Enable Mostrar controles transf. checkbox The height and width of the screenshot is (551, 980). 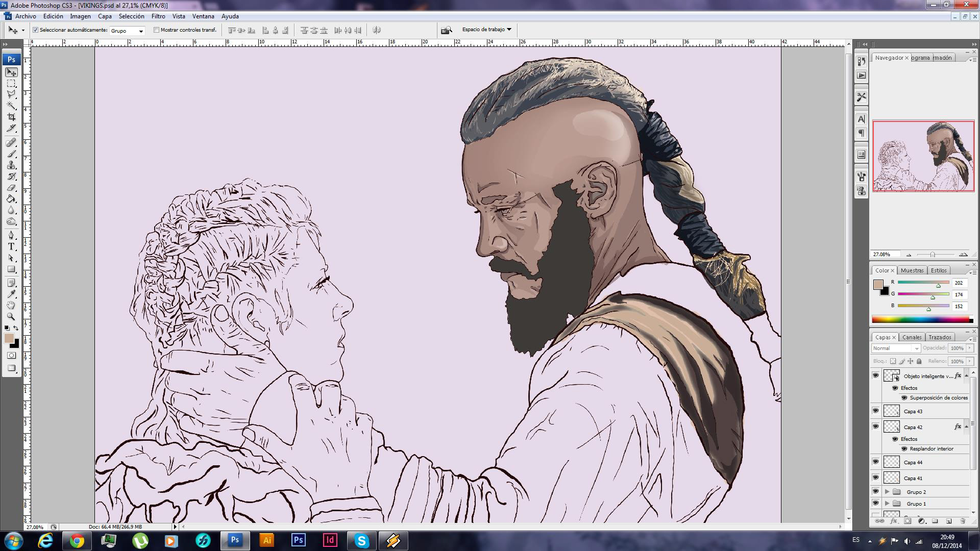coord(157,30)
